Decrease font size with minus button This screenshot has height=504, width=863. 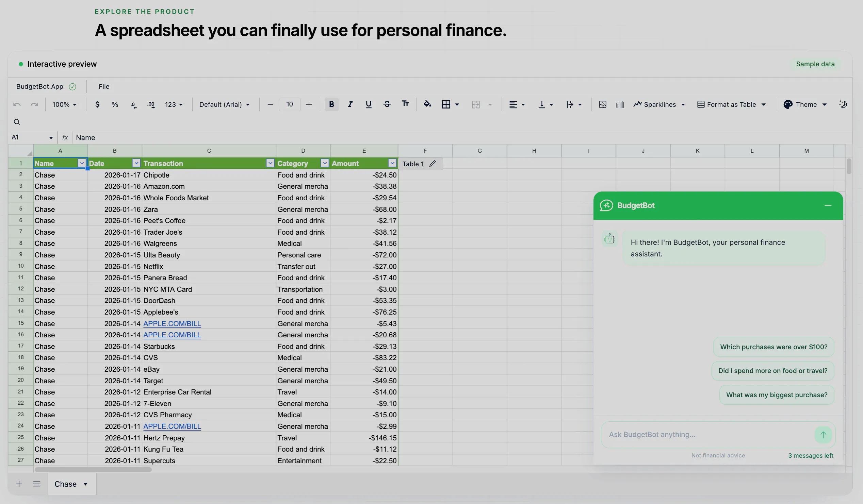[x=270, y=104]
